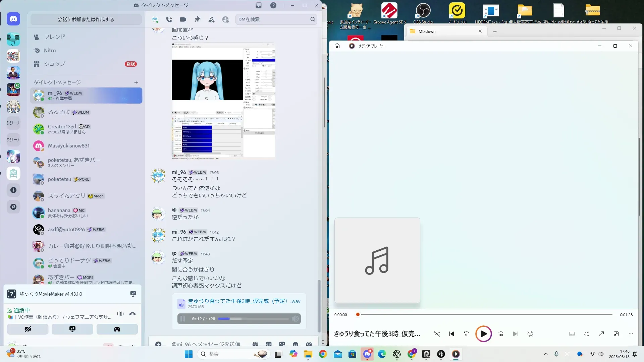This screenshot has width=644, height=362.
Task: Add friends to this DM
Action: [x=211, y=19]
